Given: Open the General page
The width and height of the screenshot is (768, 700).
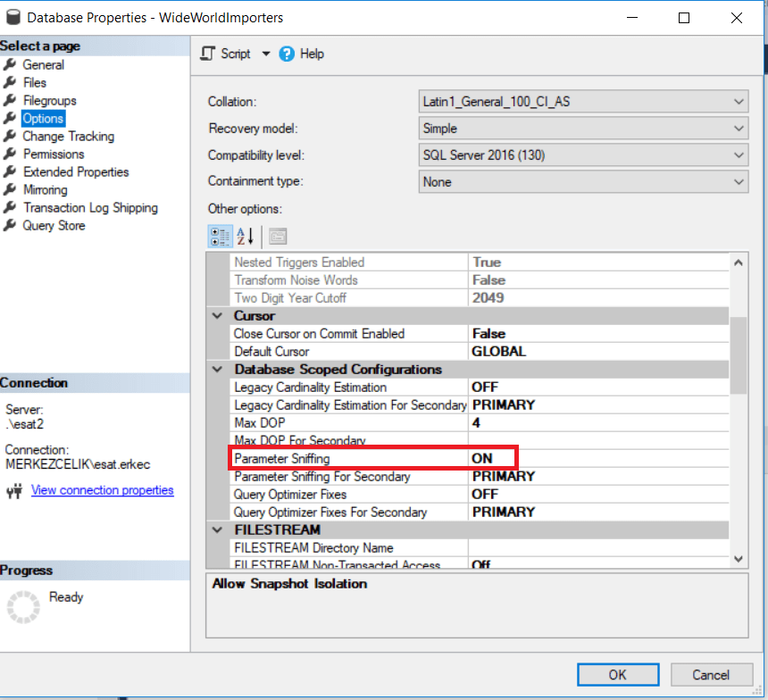Looking at the screenshot, I should 43,64.
